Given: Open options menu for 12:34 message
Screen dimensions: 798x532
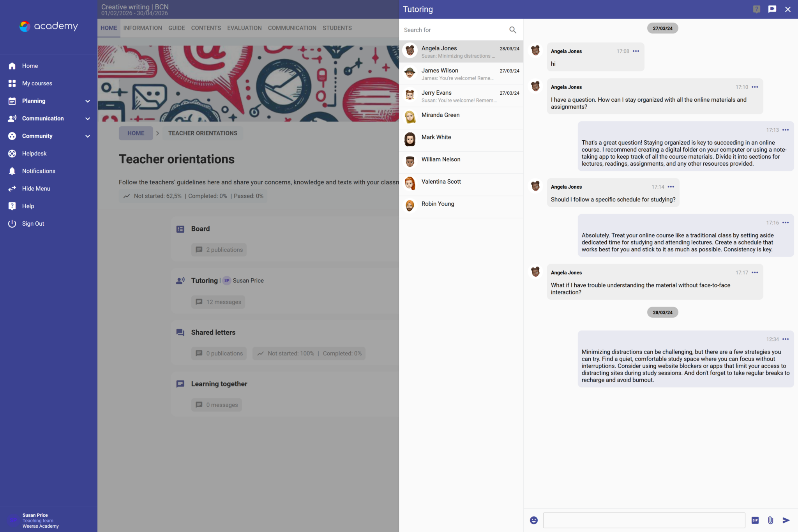Looking at the screenshot, I should tap(786, 339).
